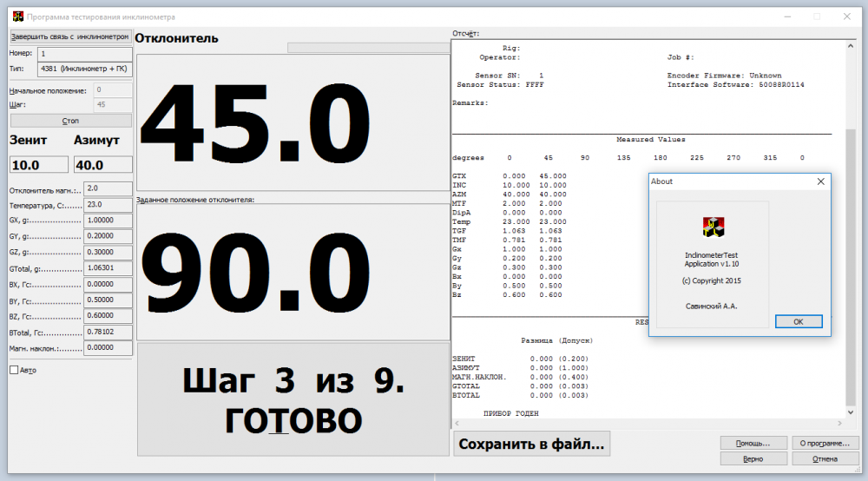Click the Верно button
Viewport: 868px width, 481px height.
753,458
